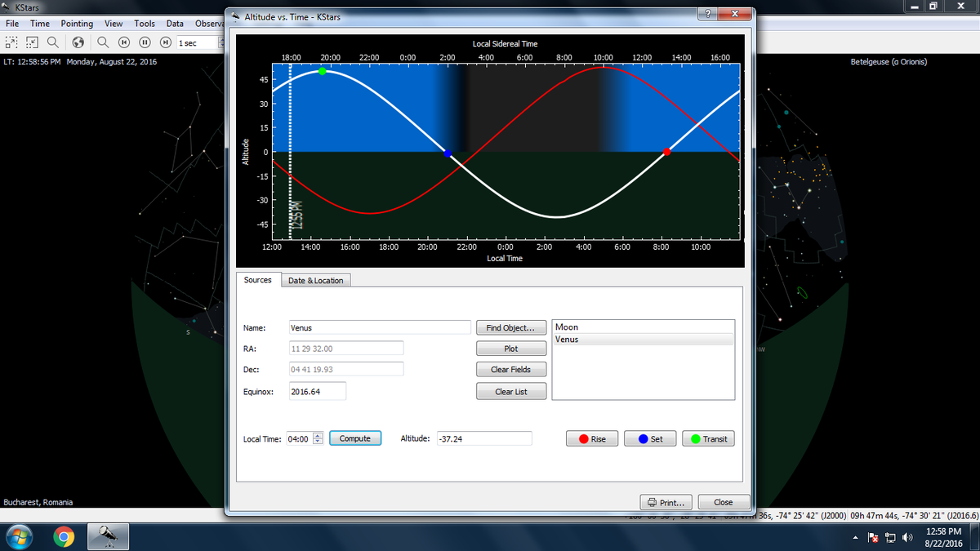Viewport: 980px width, 551px height.
Task: Switch to the Date & Location tab
Action: coord(316,280)
